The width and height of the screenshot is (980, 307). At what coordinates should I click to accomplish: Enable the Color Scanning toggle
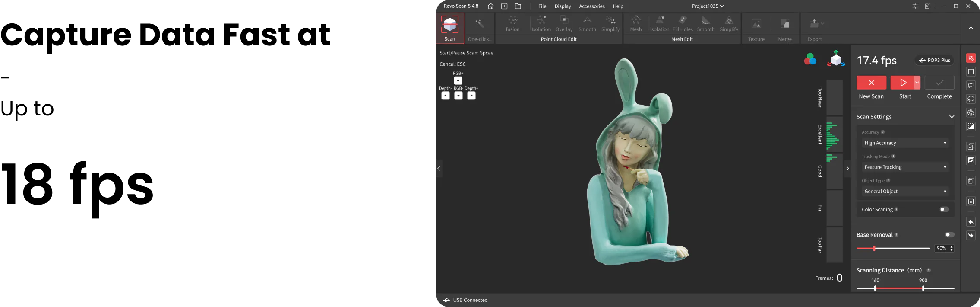[944, 209]
